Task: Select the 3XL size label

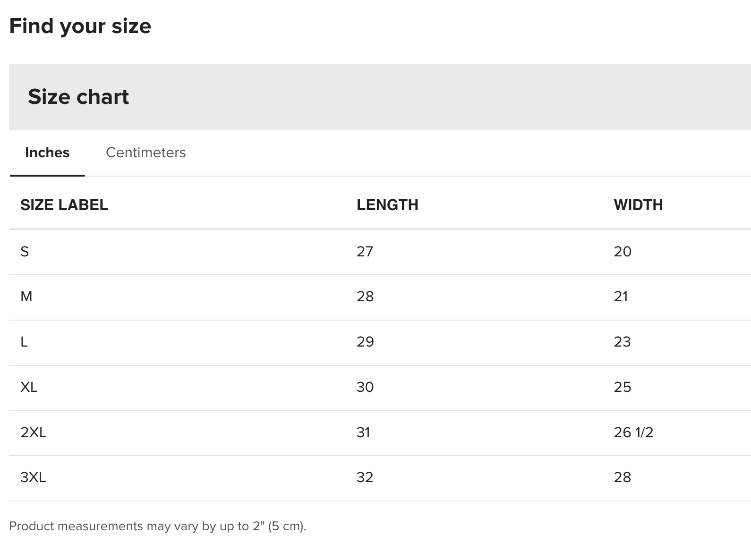Action: (x=33, y=477)
